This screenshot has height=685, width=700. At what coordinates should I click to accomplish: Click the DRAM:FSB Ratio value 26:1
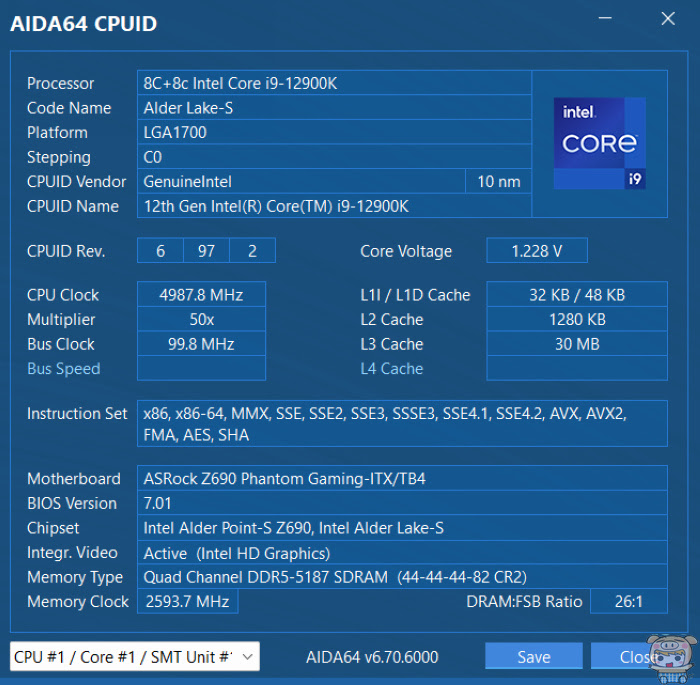629,601
